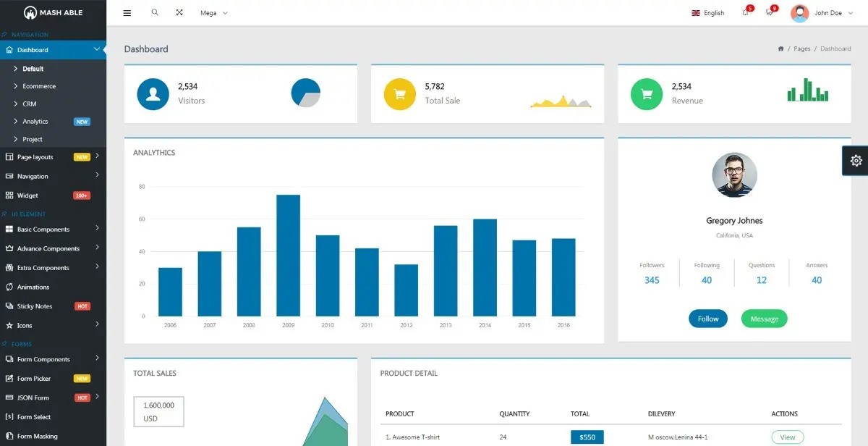Click the Icons star icon

[x=9, y=326]
